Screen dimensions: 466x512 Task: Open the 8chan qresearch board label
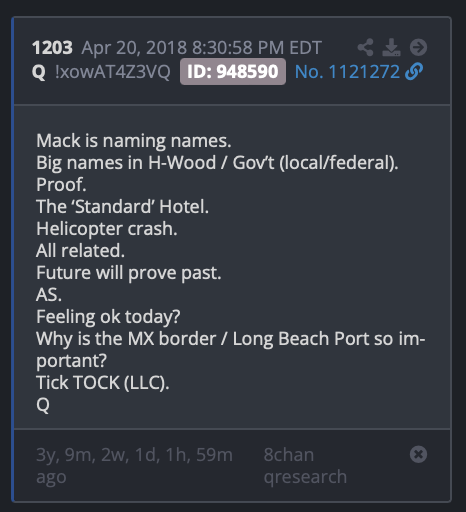[x=305, y=466]
